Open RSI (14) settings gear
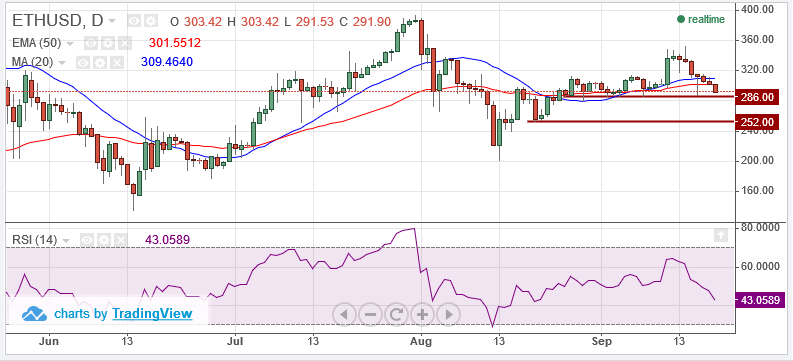 tap(104, 240)
